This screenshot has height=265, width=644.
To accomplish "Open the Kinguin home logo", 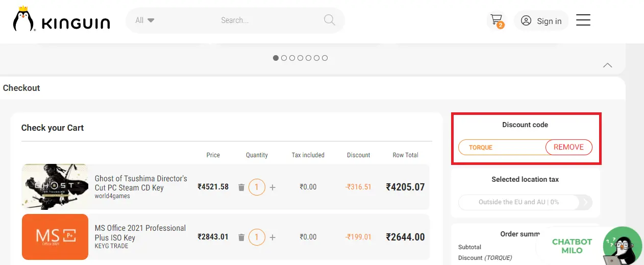I will [x=61, y=19].
